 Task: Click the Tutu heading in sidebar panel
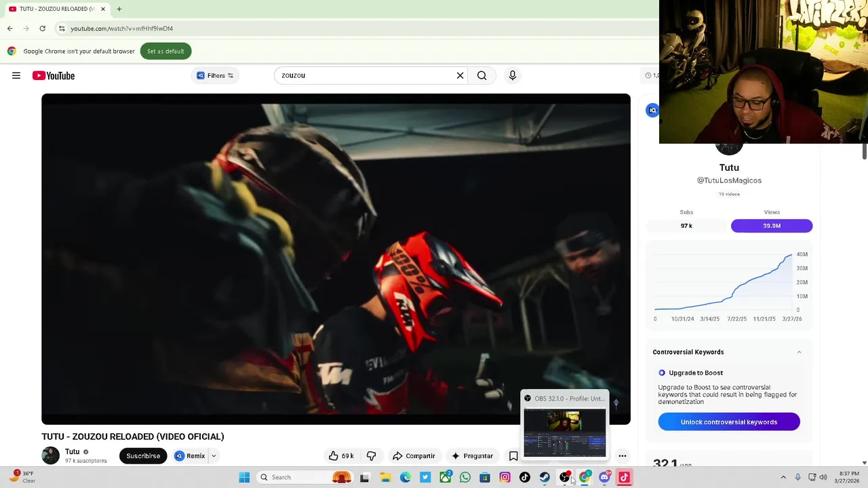(729, 167)
